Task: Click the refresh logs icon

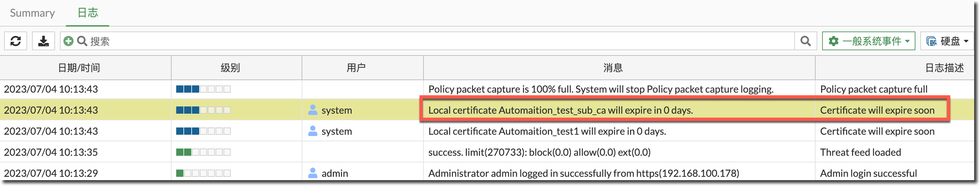Action: click(x=16, y=41)
